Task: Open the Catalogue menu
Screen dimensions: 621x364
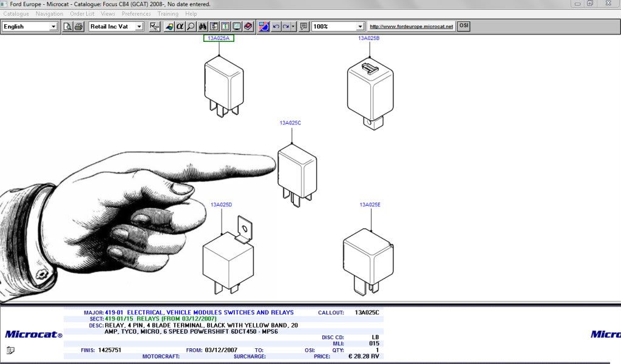Action: click(x=16, y=14)
